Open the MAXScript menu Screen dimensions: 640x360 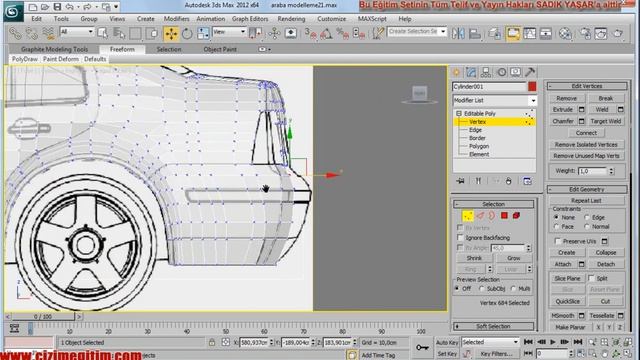click(x=372, y=19)
